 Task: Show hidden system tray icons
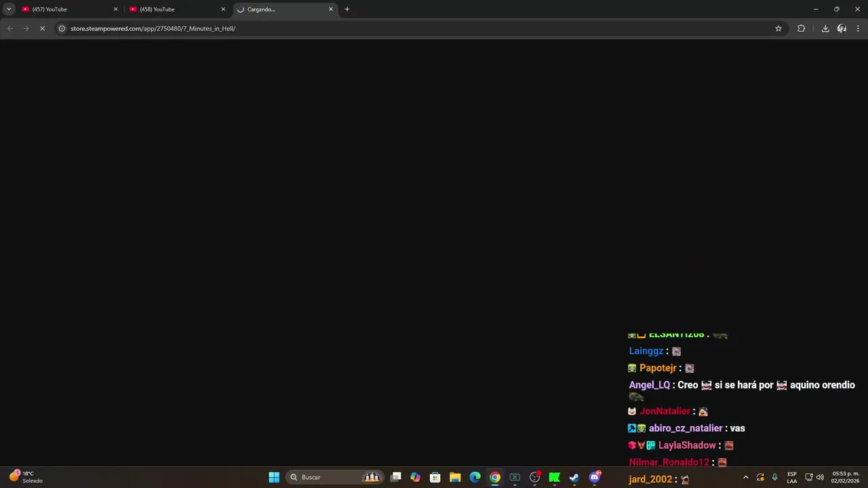click(746, 477)
